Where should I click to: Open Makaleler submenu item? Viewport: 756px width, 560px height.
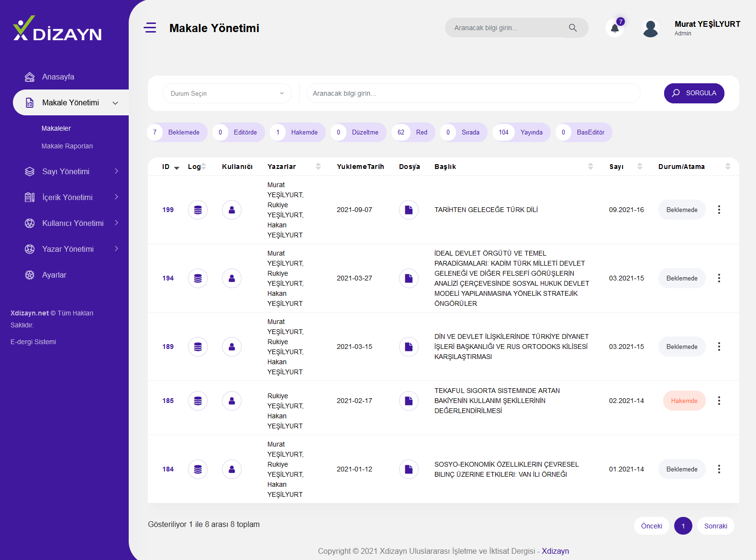point(56,128)
